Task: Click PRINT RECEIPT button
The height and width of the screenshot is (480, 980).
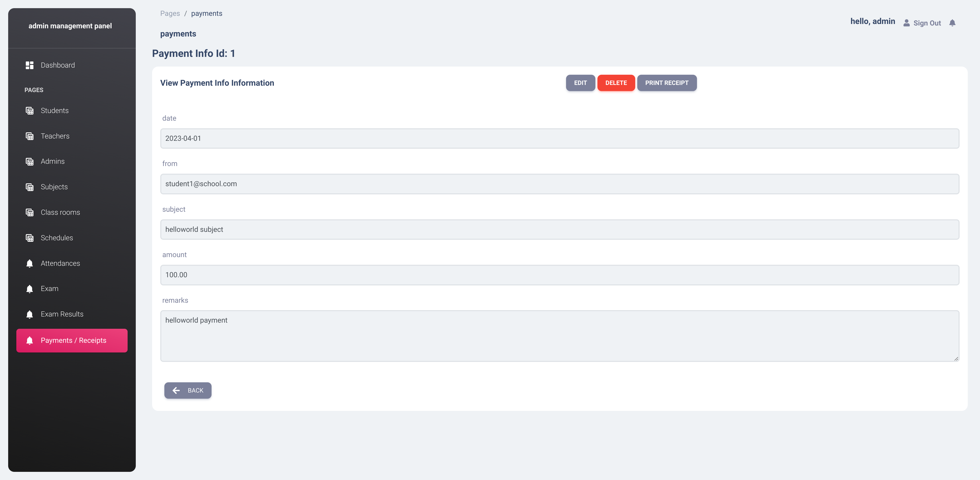Action: 667,83
